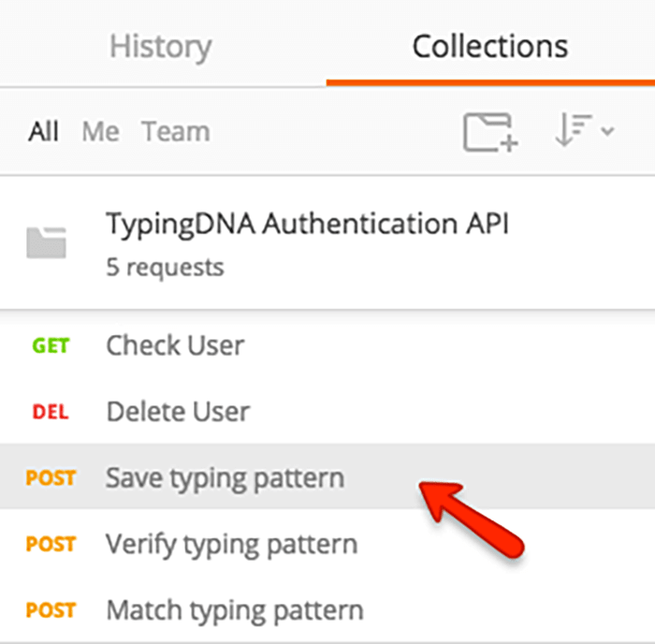Click the 5 requests label
The height and width of the screenshot is (644, 655).
tap(165, 267)
